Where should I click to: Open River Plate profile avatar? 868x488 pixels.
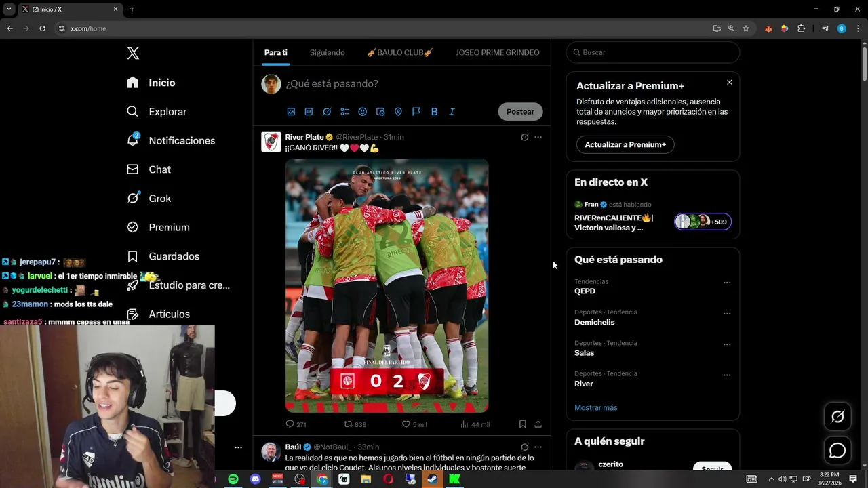tap(271, 142)
